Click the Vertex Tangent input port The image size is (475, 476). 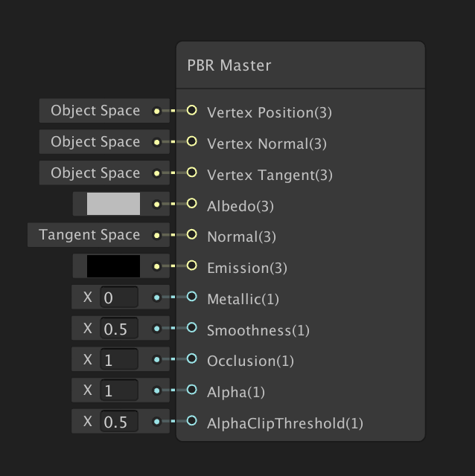click(191, 173)
